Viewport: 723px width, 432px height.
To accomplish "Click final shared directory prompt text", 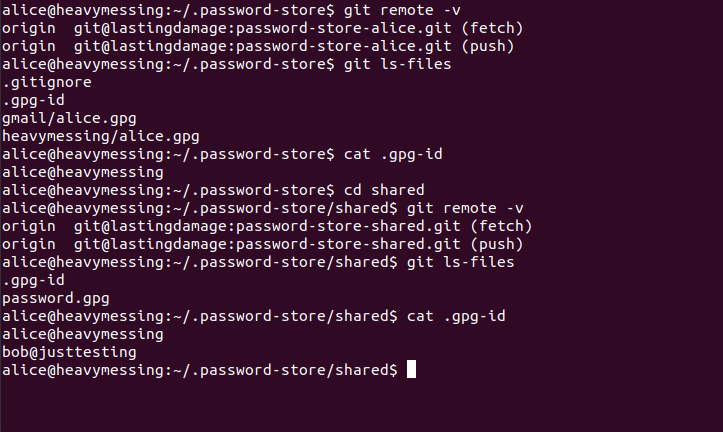I will click(x=200, y=370).
